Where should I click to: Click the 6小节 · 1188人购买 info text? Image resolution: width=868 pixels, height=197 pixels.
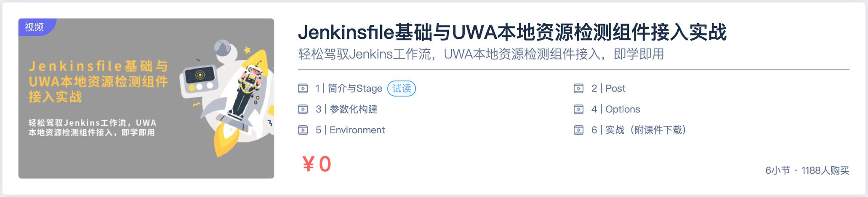[807, 170]
